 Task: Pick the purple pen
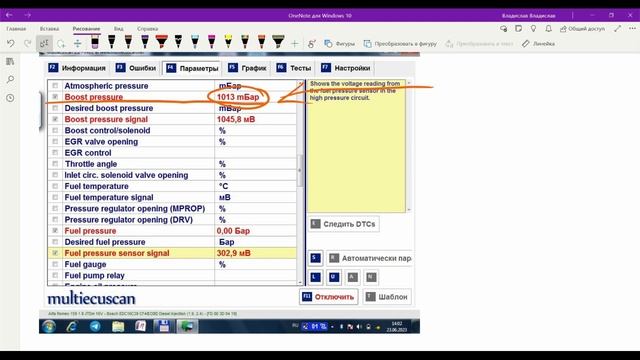(145, 42)
